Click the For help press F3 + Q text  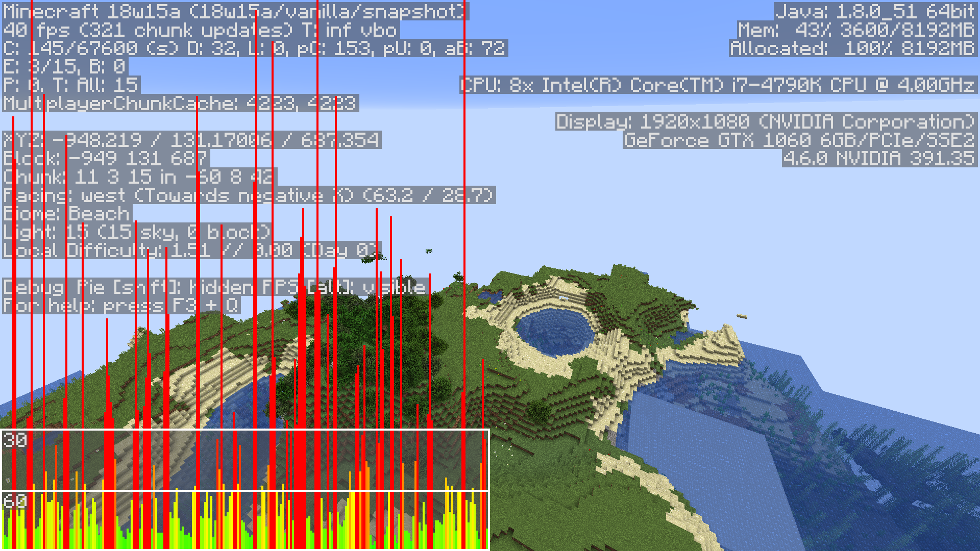[121, 305]
